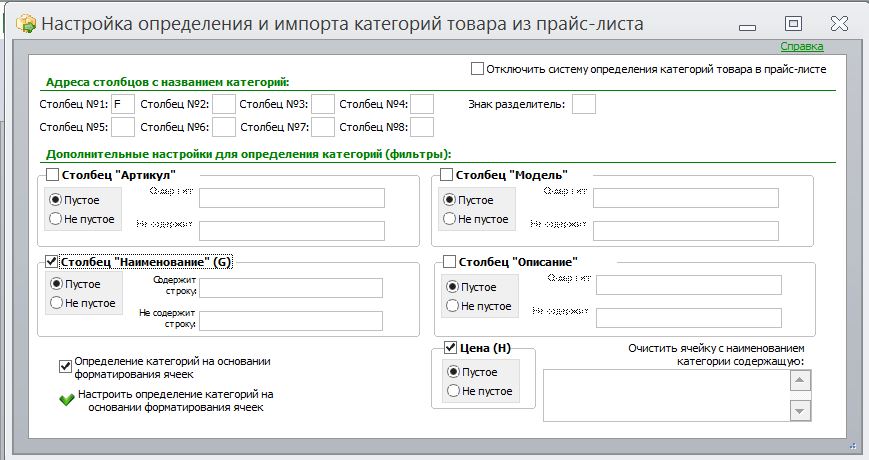Click Описание upper contains-string field

click(689, 285)
